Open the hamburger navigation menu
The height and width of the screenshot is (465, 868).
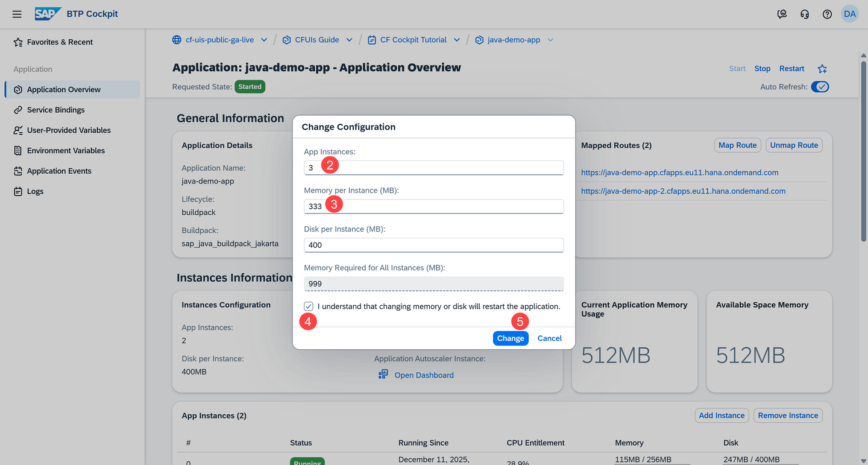[17, 14]
